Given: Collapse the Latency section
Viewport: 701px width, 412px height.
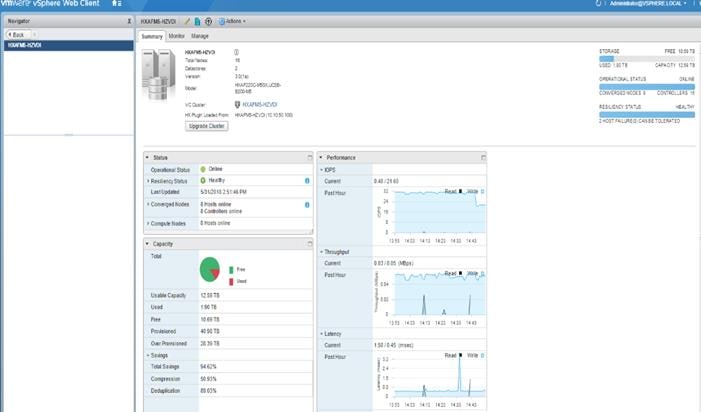Looking at the screenshot, I should 321,334.
